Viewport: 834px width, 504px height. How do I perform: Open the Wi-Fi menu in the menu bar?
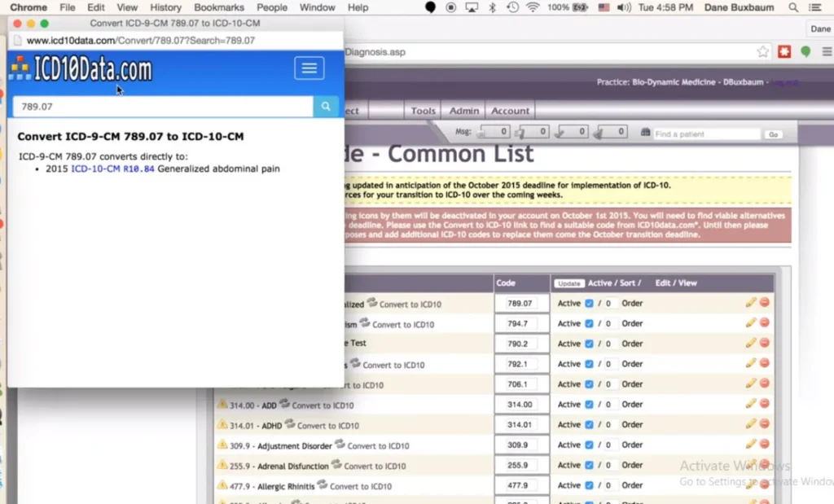(534, 7)
